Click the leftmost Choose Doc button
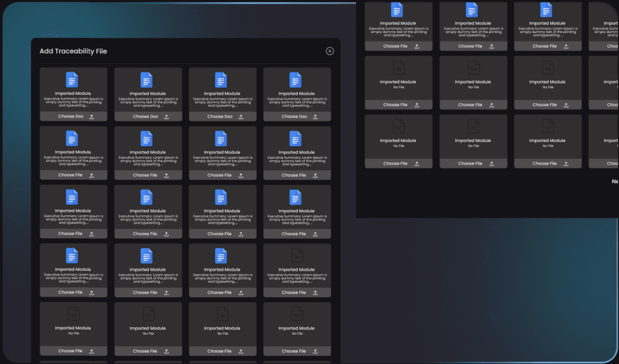This screenshot has height=364, width=619. pos(70,116)
